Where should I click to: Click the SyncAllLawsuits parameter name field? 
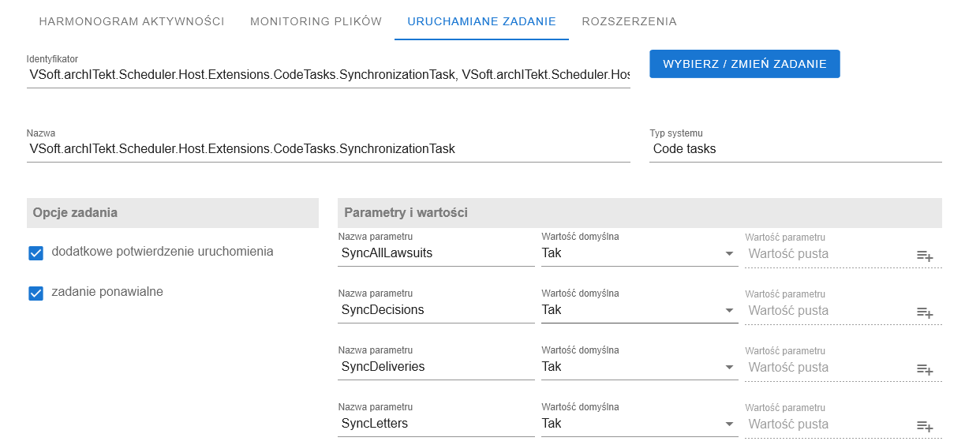pos(436,253)
